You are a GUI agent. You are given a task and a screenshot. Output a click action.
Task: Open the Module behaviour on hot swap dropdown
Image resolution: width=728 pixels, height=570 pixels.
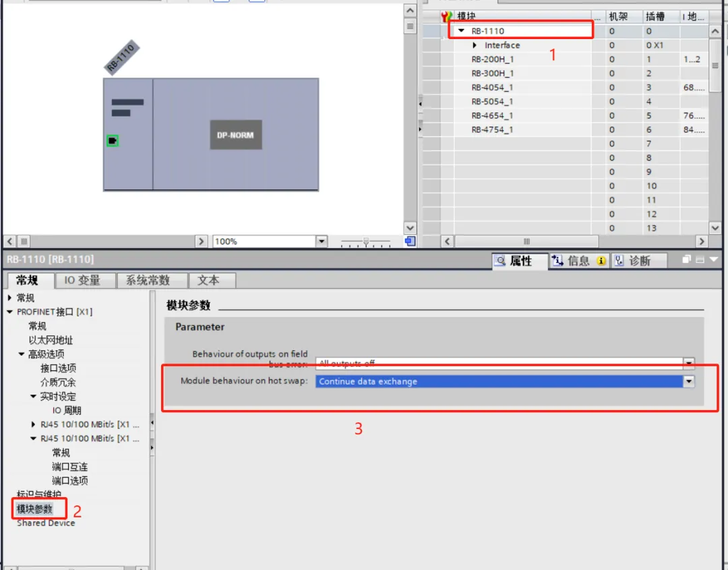[689, 381]
